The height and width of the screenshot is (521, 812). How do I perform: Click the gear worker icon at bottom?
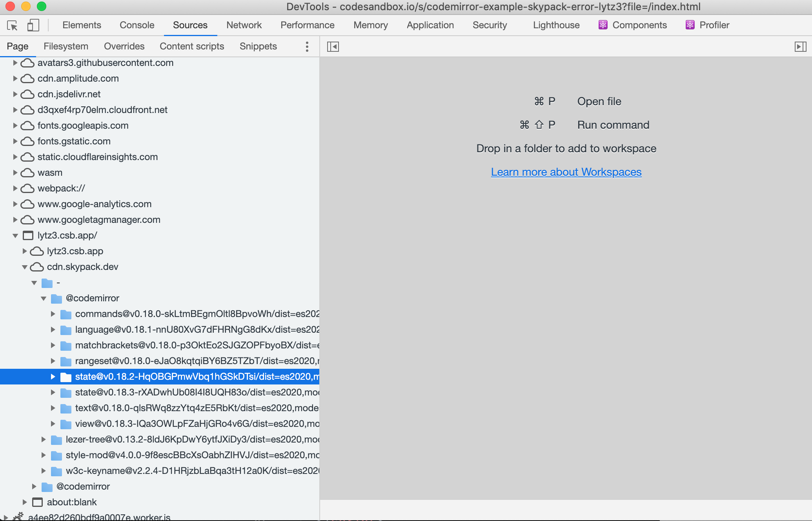[18, 517]
